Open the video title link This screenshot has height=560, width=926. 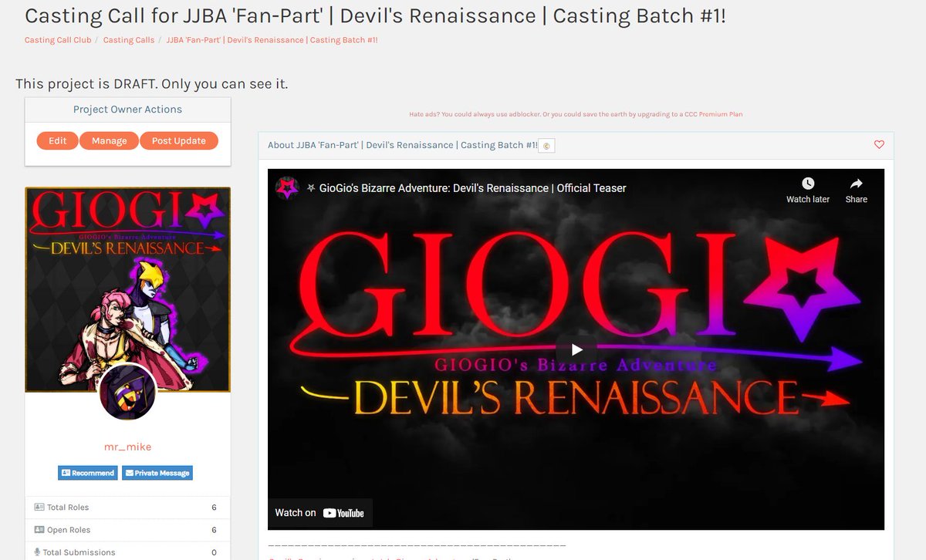pos(466,188)
